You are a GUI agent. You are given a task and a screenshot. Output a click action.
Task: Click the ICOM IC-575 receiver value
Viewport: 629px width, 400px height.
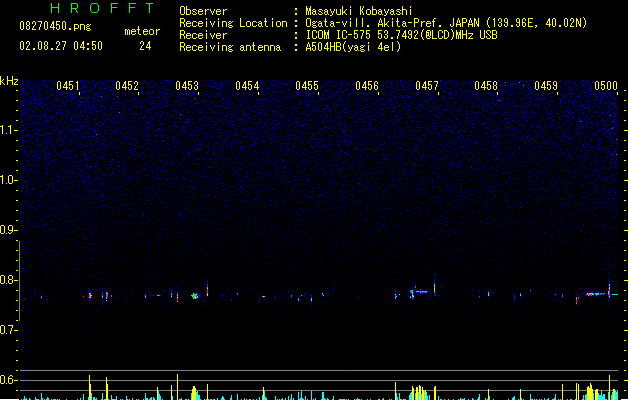pyautogui.click(x=401, y=35)
